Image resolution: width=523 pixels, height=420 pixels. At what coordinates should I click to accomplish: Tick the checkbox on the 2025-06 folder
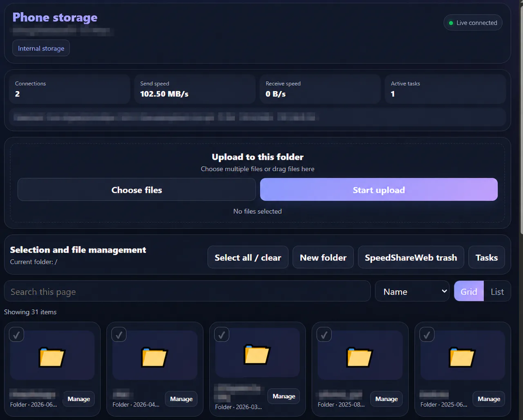(427, 335)
